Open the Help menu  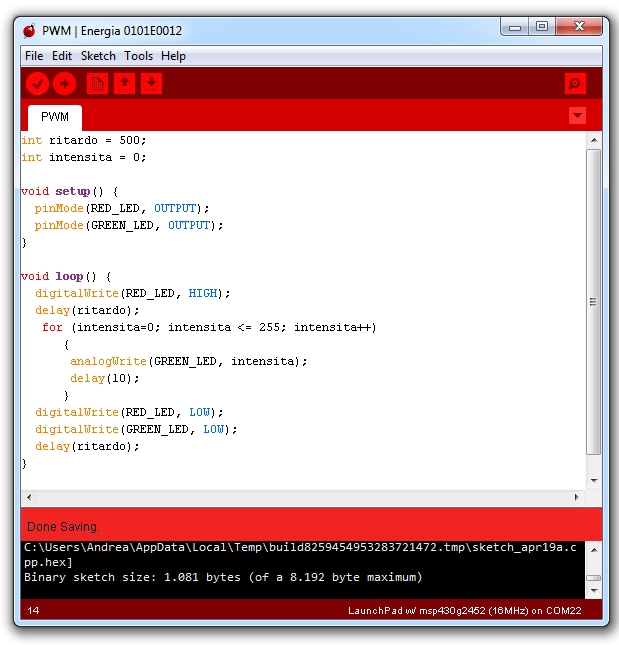click(x=173, y=56)
